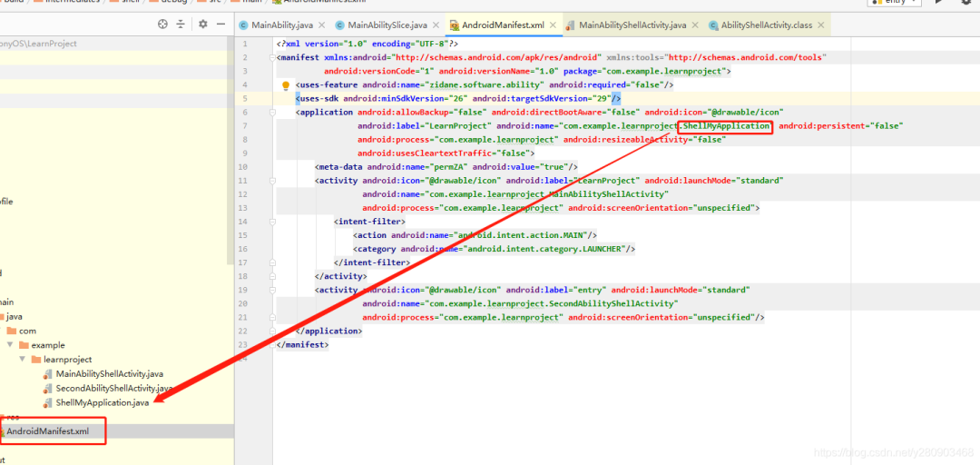Click MainAbilityShellActivity.java file icon in tree
Image resolution: width=980 pixels, height=465 pixels.
47,373
